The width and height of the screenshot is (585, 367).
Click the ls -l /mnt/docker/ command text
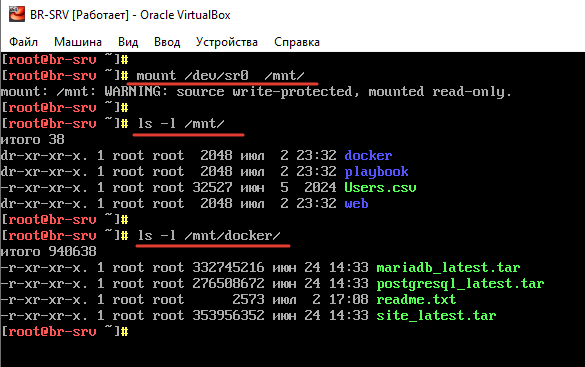pyautogui.click(x=209, y=236)
